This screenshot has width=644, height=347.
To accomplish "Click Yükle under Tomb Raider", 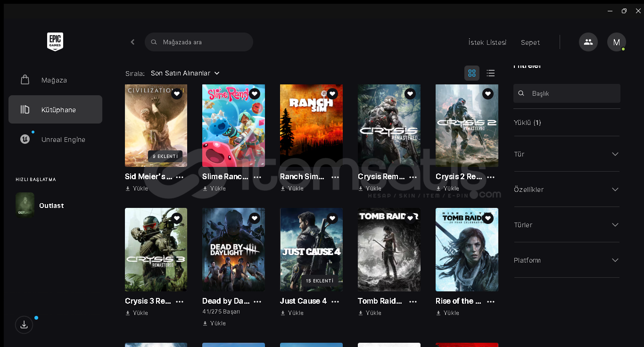I will [370, 313].
